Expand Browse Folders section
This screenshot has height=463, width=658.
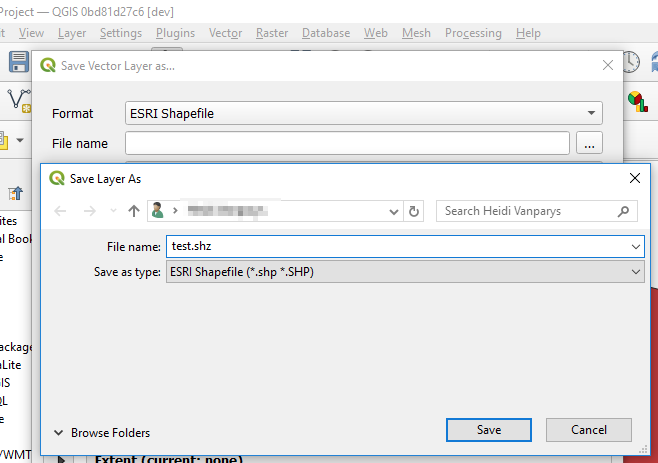point(102,433)
